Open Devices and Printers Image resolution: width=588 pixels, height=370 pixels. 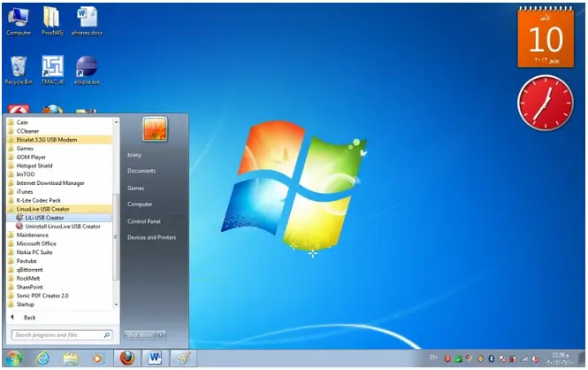coord(151,237)
